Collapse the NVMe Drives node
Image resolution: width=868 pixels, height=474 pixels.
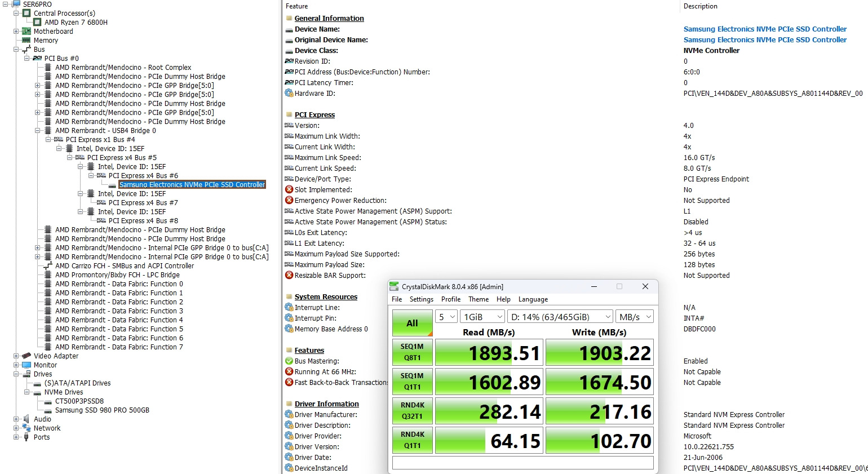tap(26, 392)
